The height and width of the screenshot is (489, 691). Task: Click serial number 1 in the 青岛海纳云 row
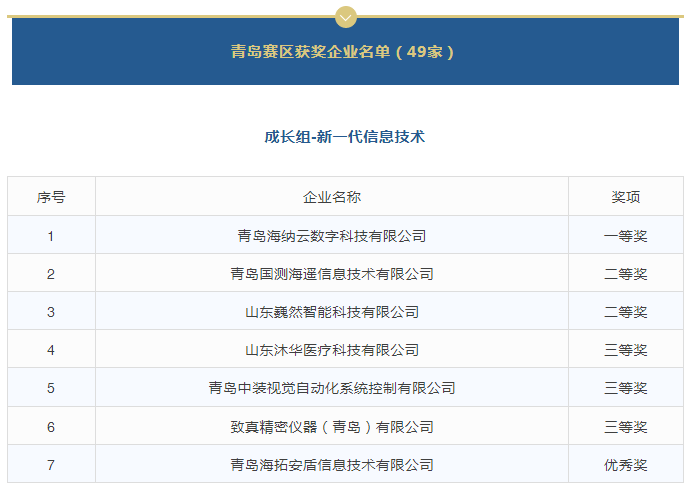click(51, 236)
